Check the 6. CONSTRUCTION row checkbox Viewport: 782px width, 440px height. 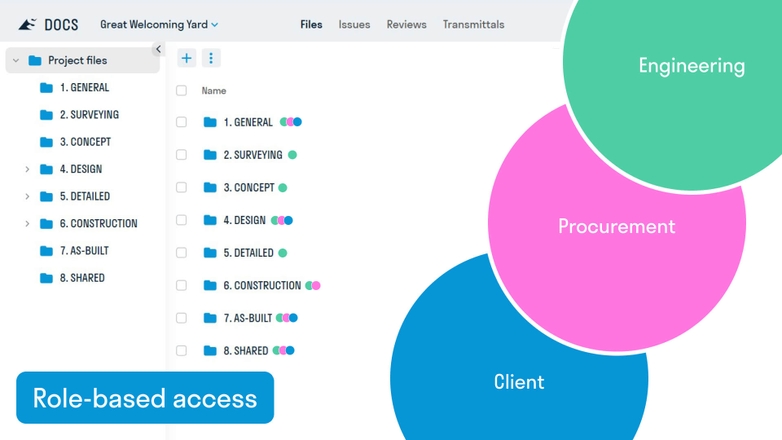coord(182,285)
